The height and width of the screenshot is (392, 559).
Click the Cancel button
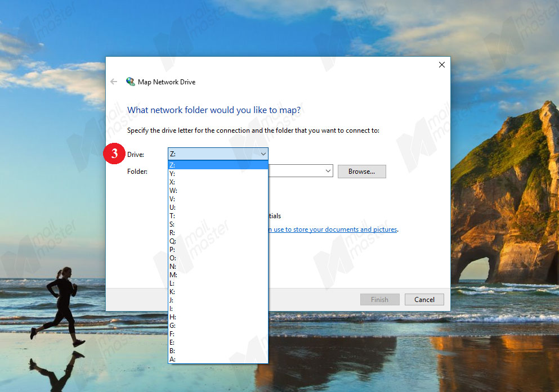coord(424,299)
